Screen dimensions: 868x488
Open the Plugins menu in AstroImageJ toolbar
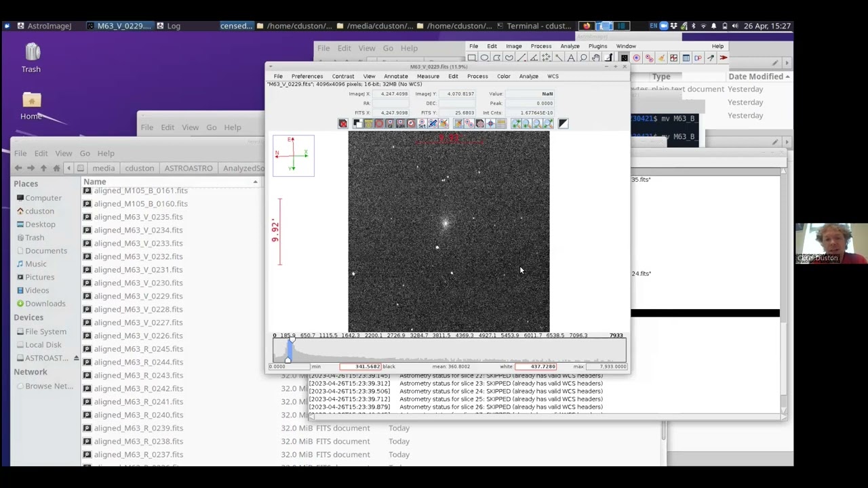pos(597,46)
